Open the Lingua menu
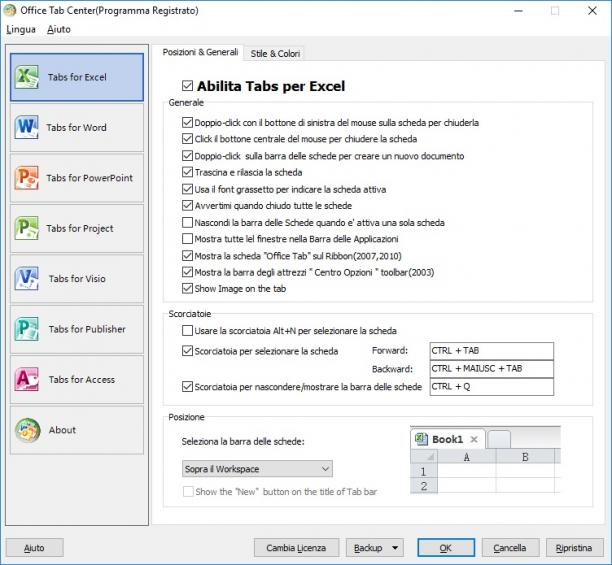Image resolution: width=612 pixels, height=565 pixels. (21, 29)
